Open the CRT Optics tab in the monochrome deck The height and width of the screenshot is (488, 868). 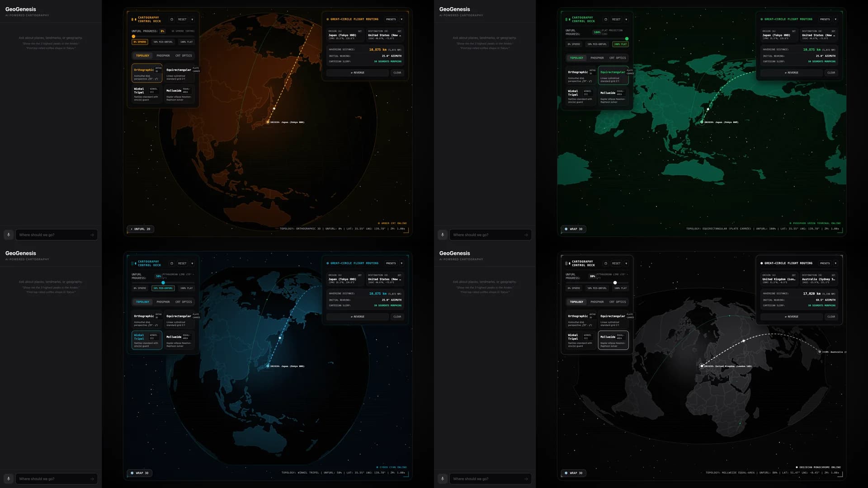618,302
